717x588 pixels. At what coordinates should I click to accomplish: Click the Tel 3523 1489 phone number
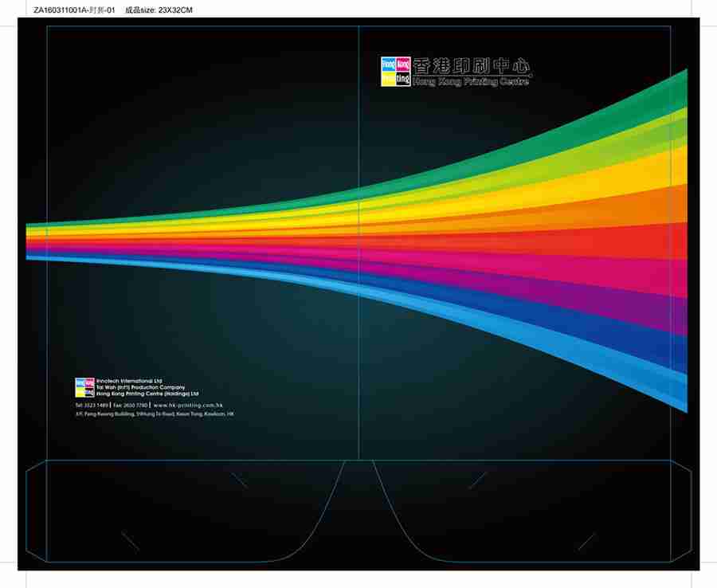[x=91, y=406]
